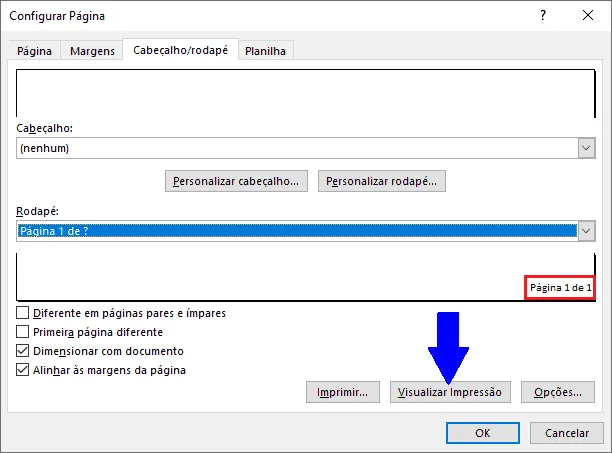The image size is (612, 453).
Task: Open Personalizar rodapé button
Action: [x=381, y=181]
